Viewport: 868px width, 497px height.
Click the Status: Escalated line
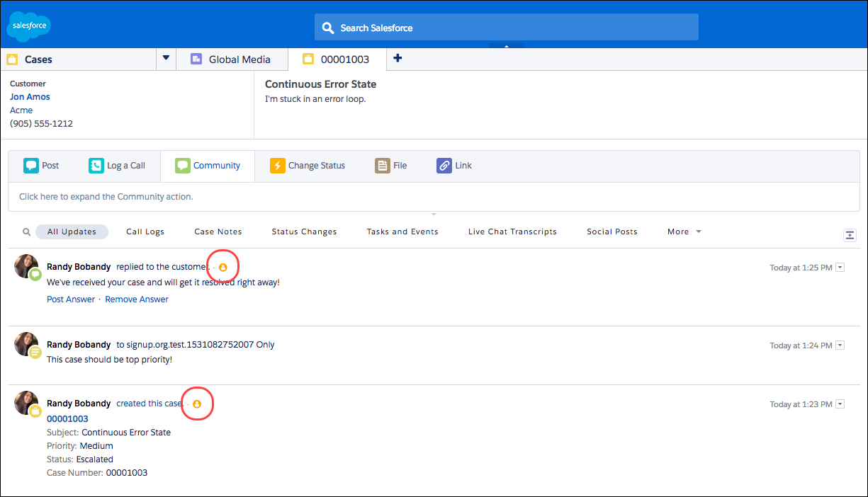click(80, 459)
